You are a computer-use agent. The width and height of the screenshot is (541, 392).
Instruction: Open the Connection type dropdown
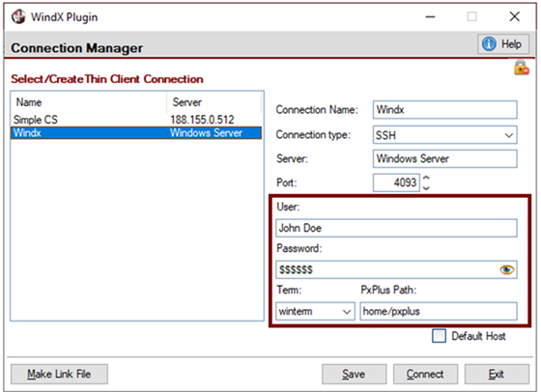(444, 135)
